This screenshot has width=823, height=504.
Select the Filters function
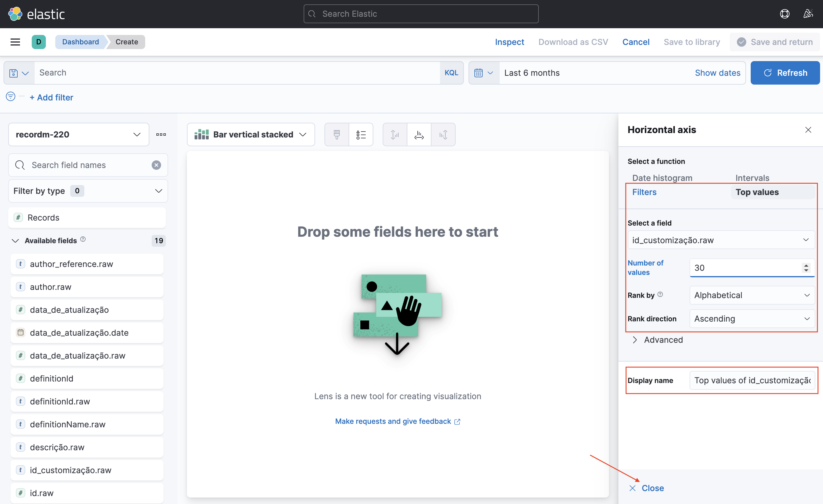644,192
